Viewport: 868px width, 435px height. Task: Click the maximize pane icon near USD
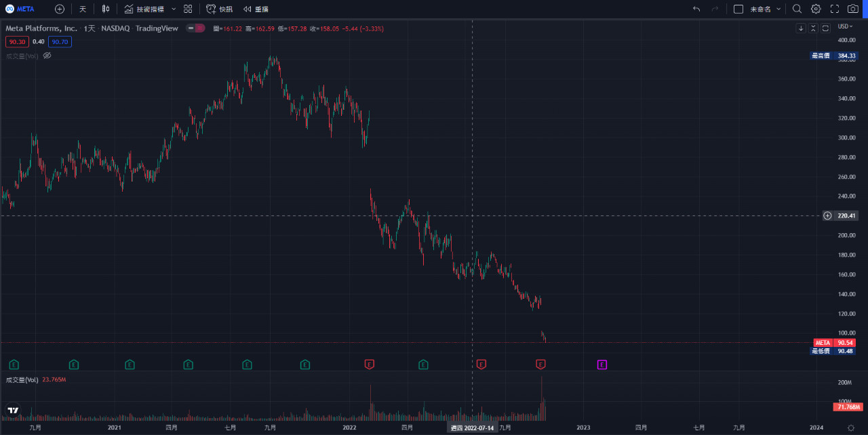point(825,28)
